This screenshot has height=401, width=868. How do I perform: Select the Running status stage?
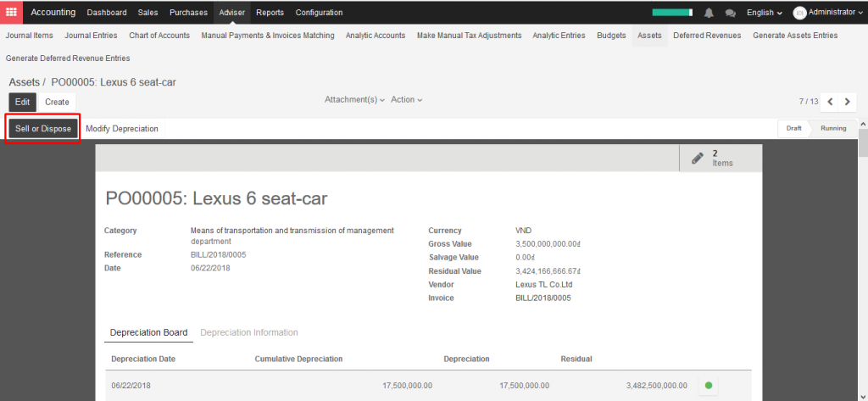pos(833,128)
